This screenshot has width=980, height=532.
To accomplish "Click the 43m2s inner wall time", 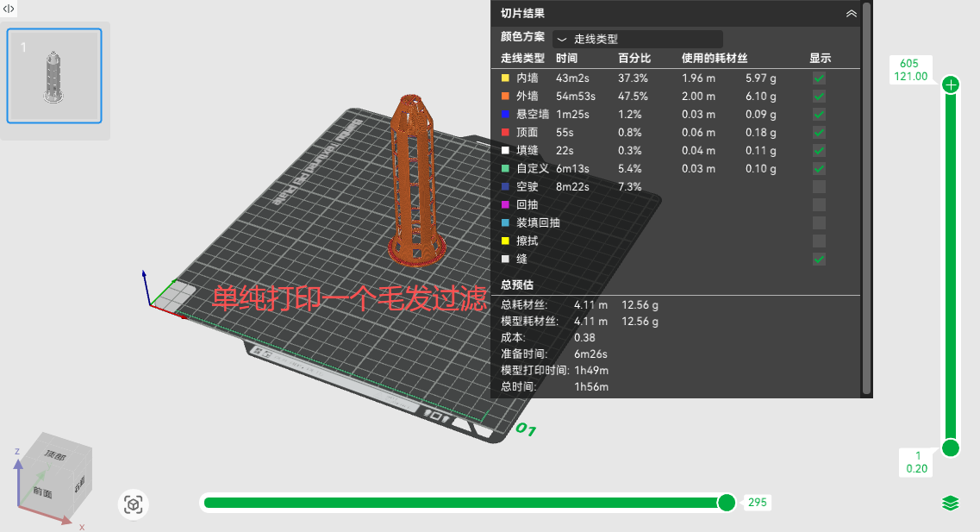I will [572, 78].
